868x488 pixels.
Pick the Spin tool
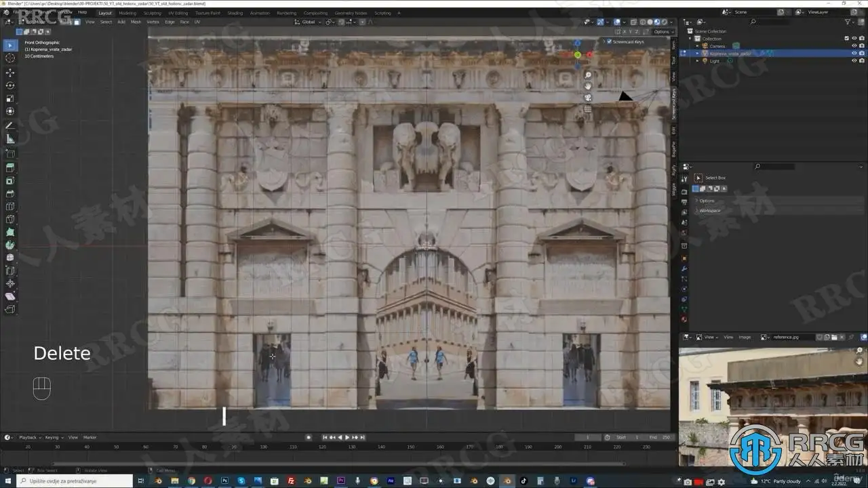pyautogui.click(x=10, y=245)
